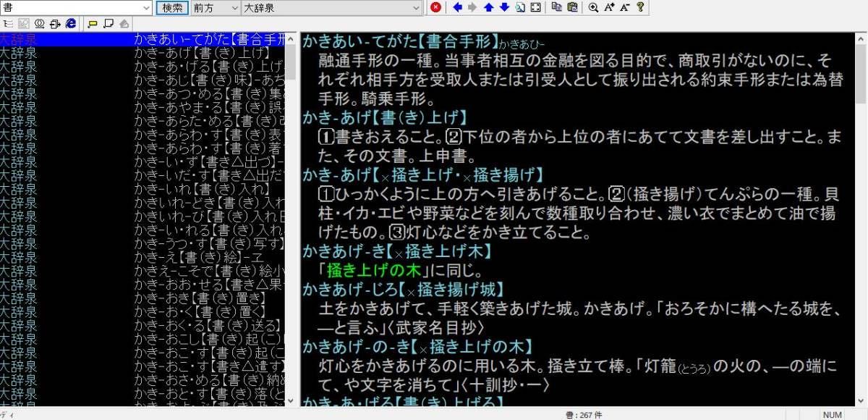The width and height of the screenshot is (868, 420).
Task: Stop the current search with the red X icon
Action: click(x=435, y=7)
